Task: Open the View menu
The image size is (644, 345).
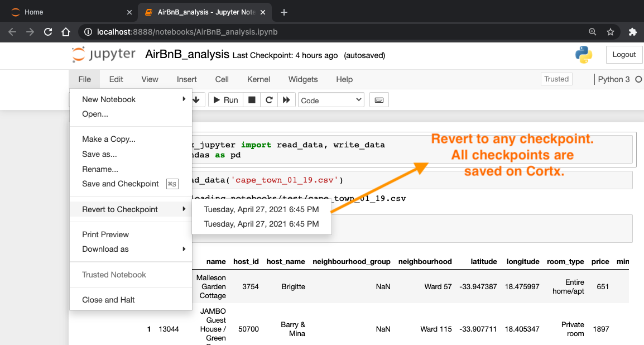Action: point(150,79)
